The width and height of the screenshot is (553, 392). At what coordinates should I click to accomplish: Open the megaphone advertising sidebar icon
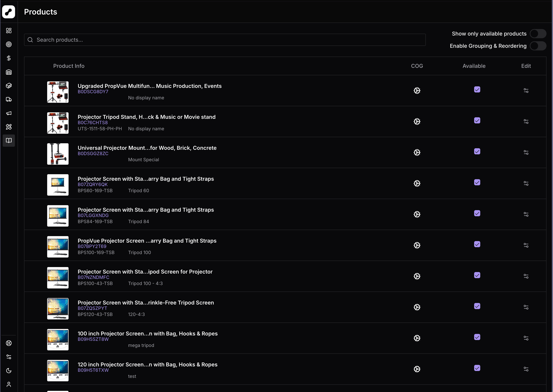pyautogui.click(x=9, y=113)
